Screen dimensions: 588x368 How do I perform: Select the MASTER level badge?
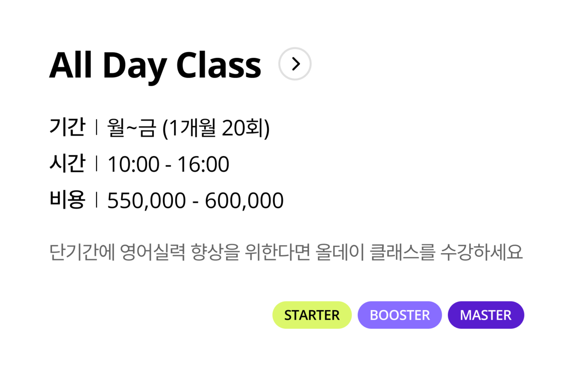[x=486, y=315]
